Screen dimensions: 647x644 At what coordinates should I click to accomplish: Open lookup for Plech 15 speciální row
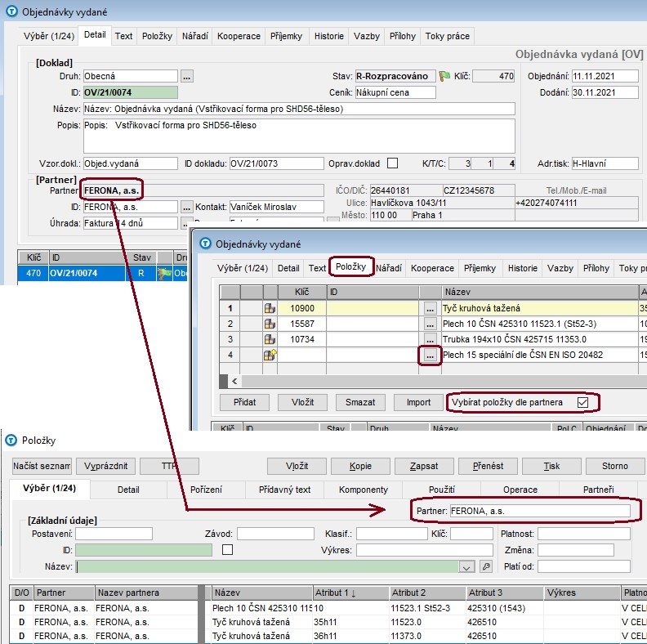[430, 355]
